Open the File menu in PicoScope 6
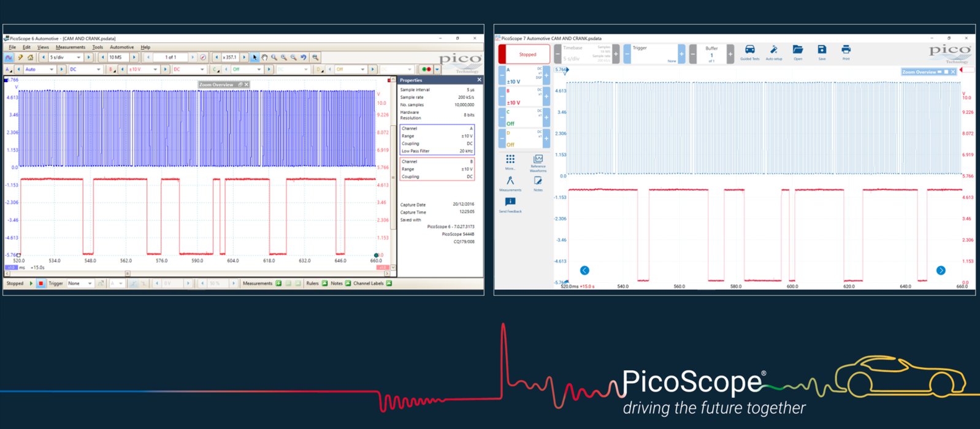This screenshot has width=980, height=429. tap(12, 47)
